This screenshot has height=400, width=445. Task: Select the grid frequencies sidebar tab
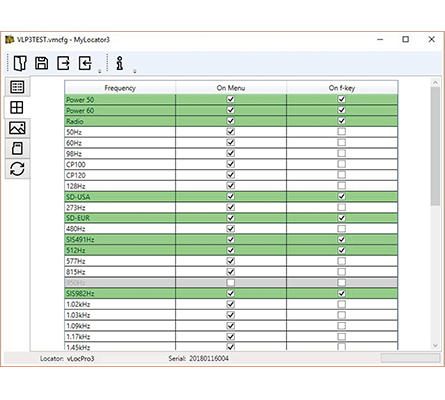pos(17,107)
